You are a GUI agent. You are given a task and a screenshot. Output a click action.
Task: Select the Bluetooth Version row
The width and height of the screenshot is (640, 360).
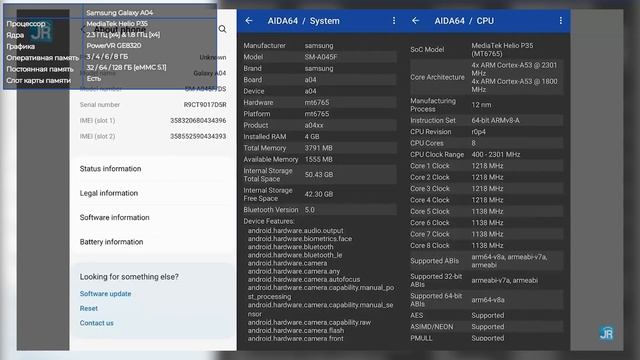[320, 210]
